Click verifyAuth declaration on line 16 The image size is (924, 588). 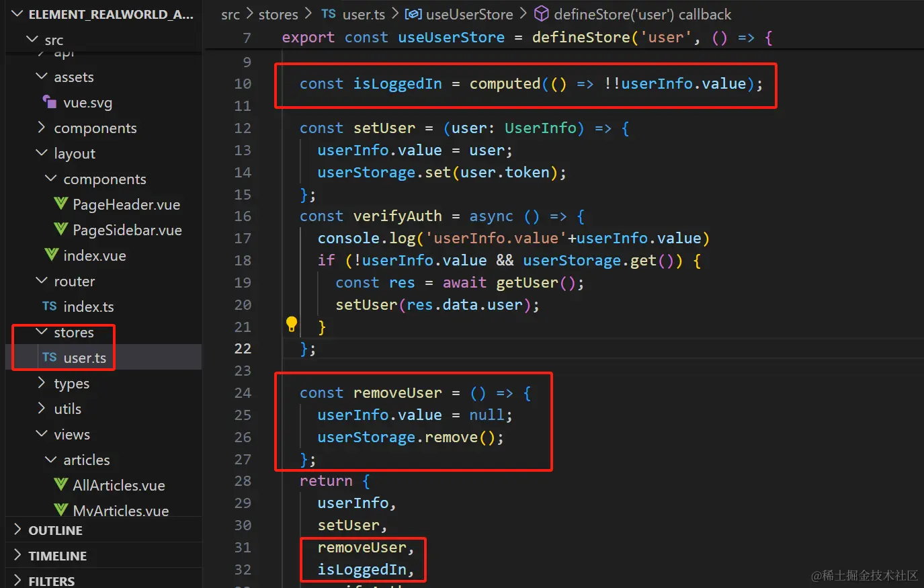[x=398, y=216]
